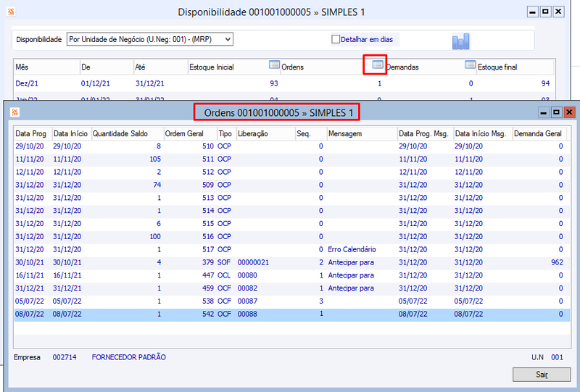Image resolution: width=580 pixels, height=392 pixels.
Task: Click liberação 00088 in highlighted row
Action: tap(247, 314)
